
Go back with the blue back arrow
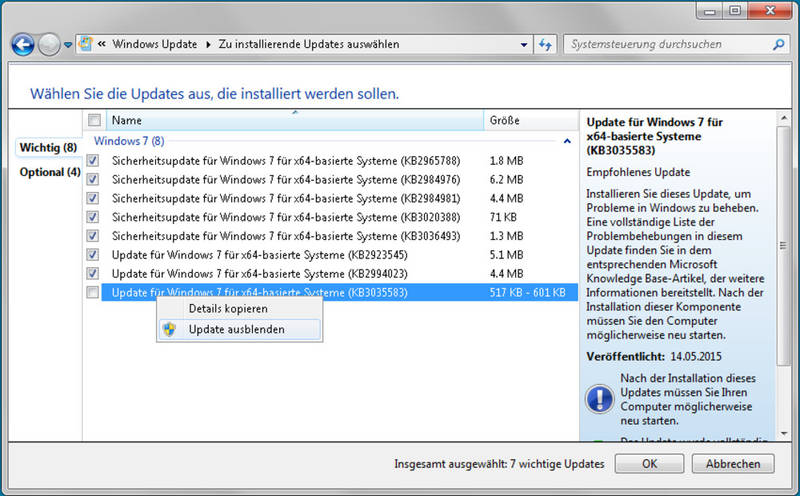pos(23,45)
